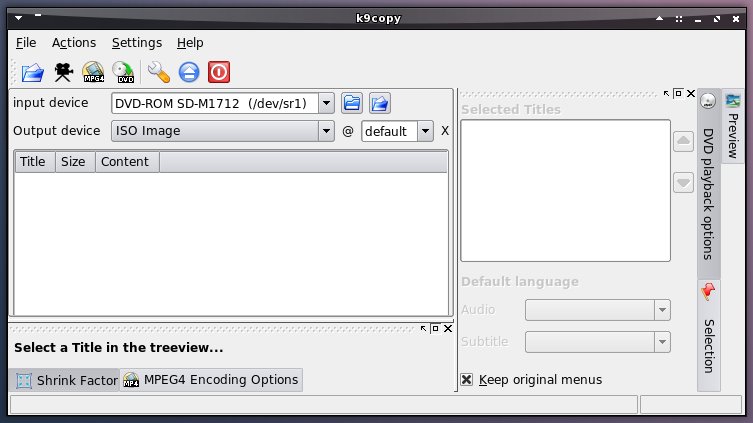
Task: Toggle the Keep original menus checkbox
Action: [x=466, y=380]
